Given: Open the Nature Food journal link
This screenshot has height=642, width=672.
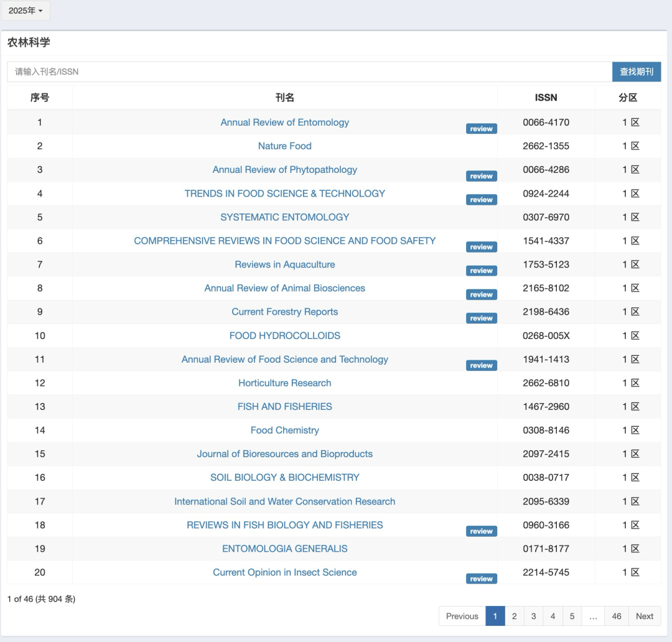Looking at the screenshot, I should click(284, 146).
